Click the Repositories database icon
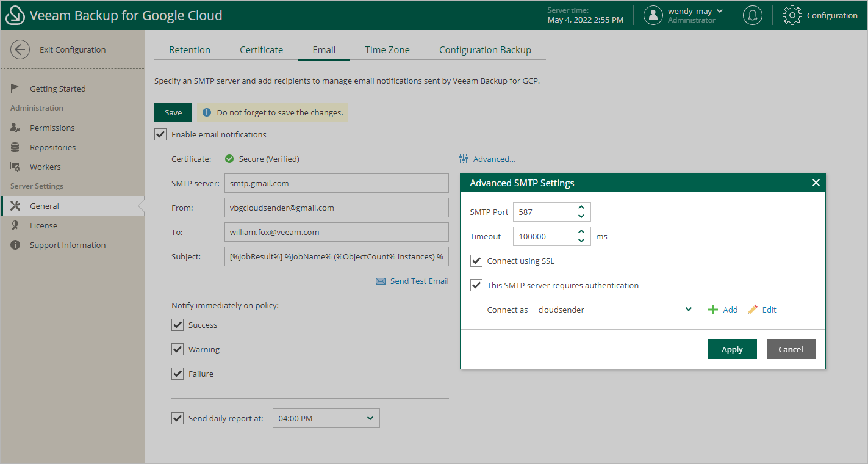The height and width of the screenshot is (464, 868). pos(15,147)
